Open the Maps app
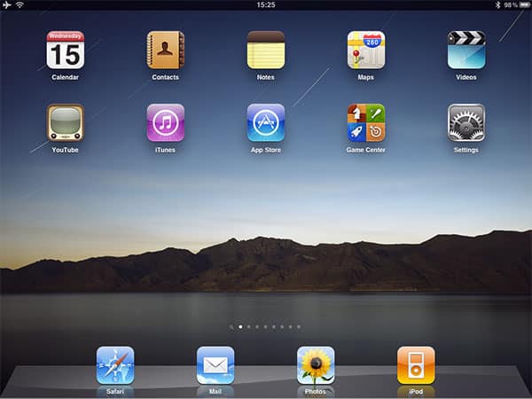This screenshot has width=532, height=399. click(365, 51)
